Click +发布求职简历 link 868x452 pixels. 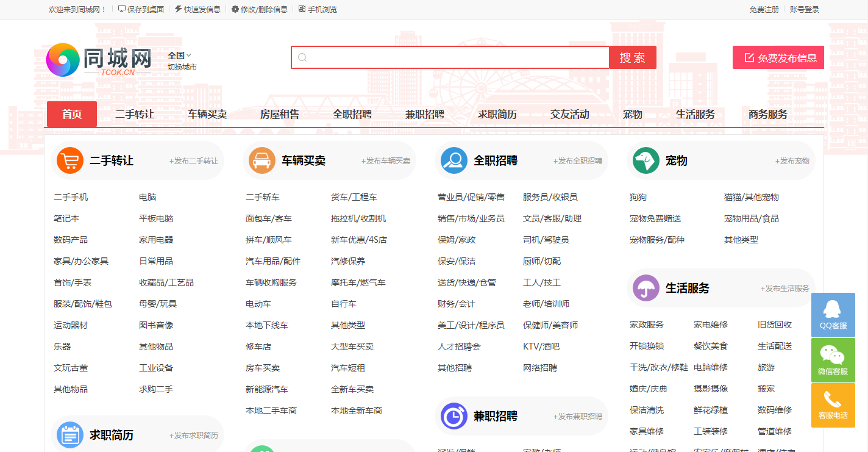click(x=194, y=436)
